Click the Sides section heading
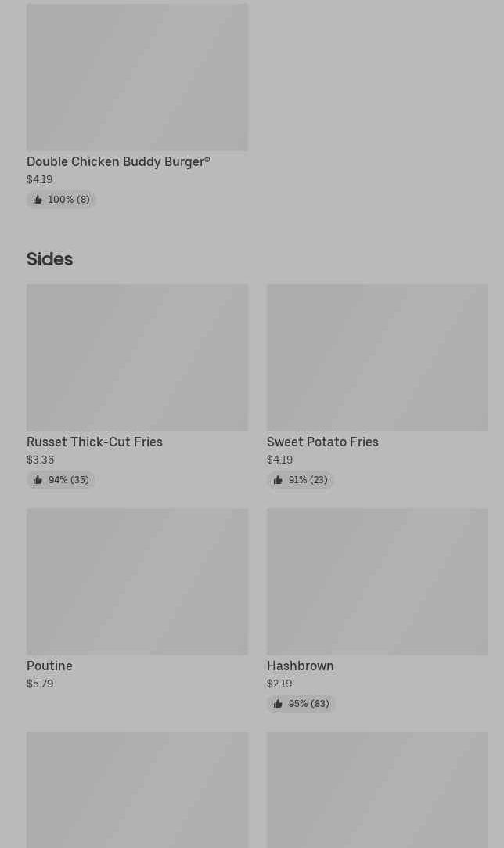The height and width of the screenshot is (848, 504). (50, 259)
